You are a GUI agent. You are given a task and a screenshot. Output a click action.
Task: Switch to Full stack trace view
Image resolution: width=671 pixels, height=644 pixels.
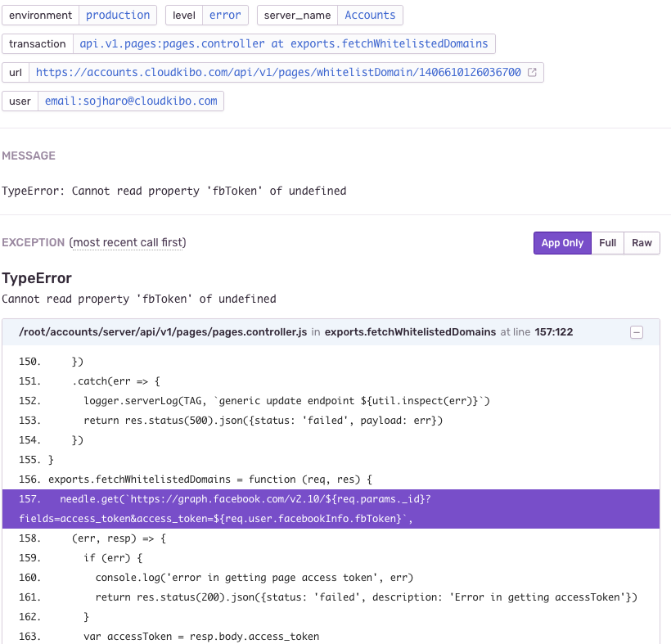[607, 243]
